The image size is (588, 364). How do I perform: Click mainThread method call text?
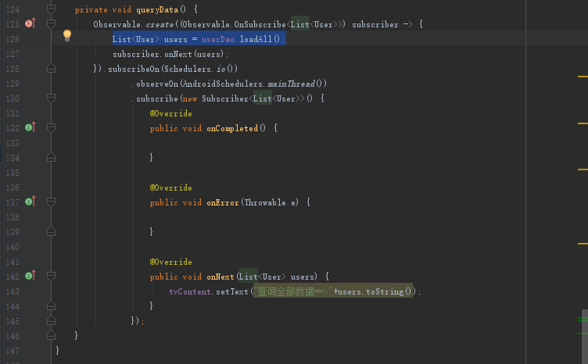pos(291,84)
